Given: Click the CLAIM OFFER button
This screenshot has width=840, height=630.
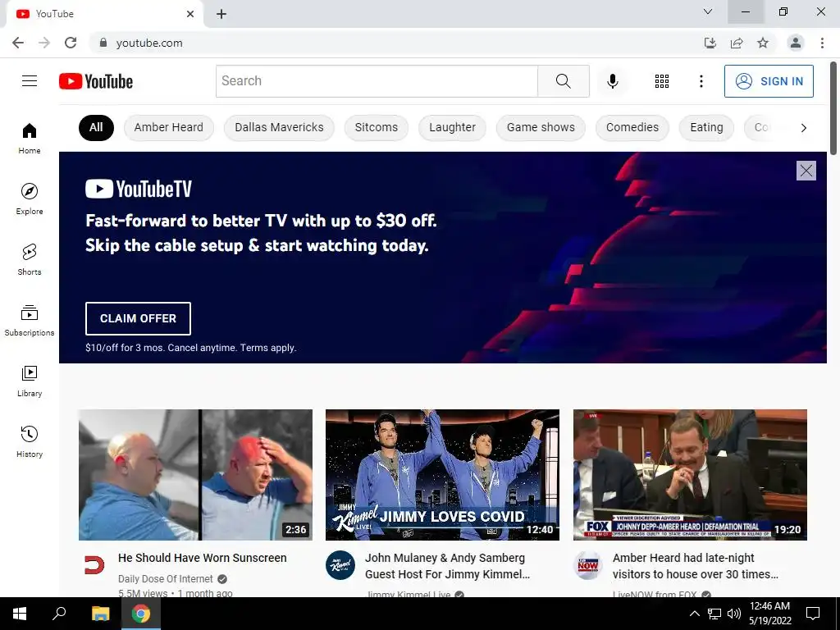Looking at the screenshot, I should pyautogui.click(x=138, y=318).
